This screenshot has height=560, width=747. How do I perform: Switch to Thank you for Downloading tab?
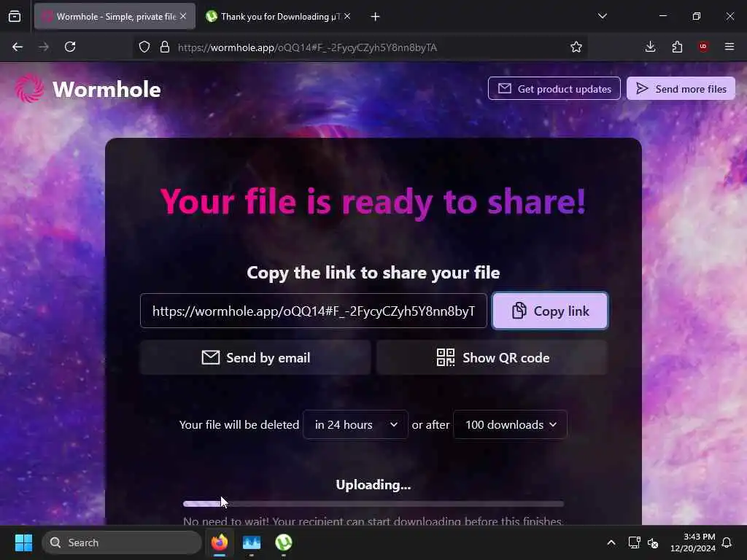tap(278, 16)
